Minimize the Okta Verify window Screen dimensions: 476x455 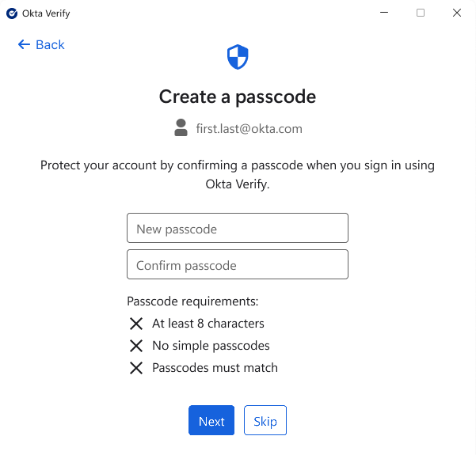(384, 13)
